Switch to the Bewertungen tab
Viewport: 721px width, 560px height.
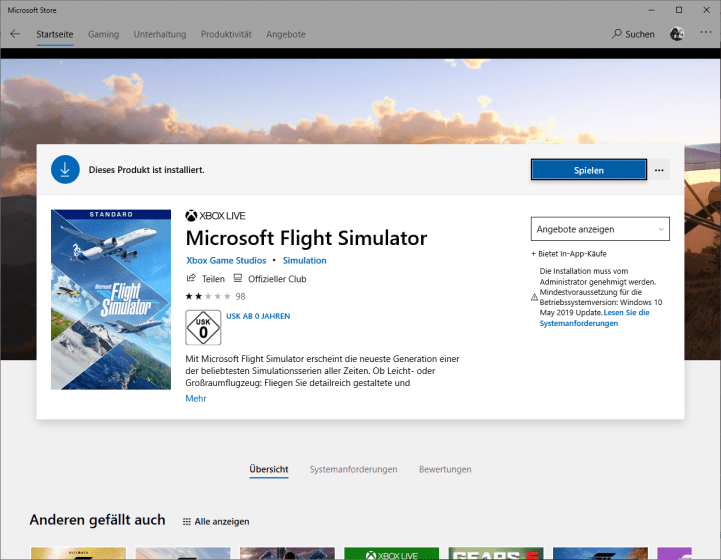click(445, 469)
